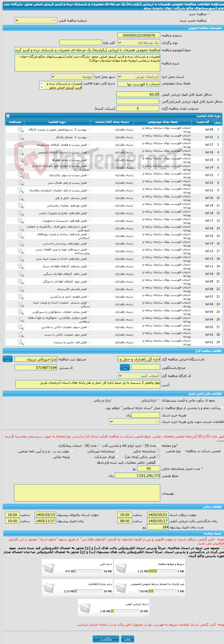The width and height of the screenshot is (224, 644).
Task: Toggle the ضمانتنامه غیربانکی checkbox
Action: pyautogui.click(x=117, y=451)
